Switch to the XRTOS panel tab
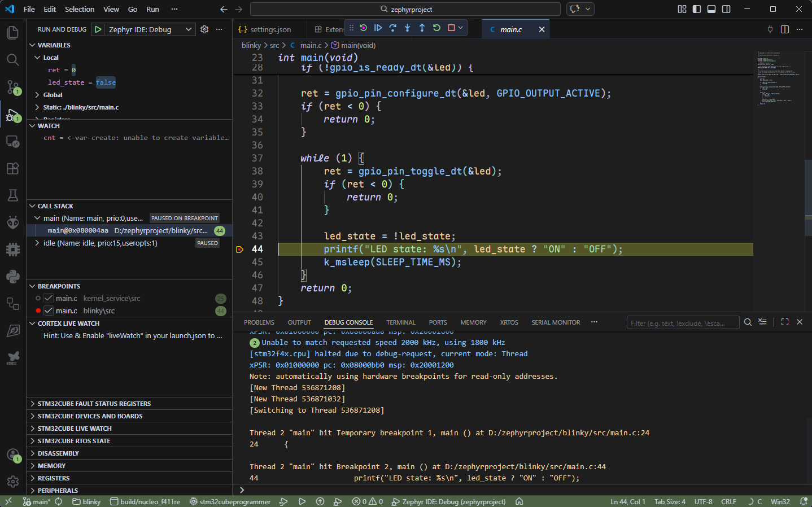The height and width of the screenshot is (507, 812). (x=509, y=322)
